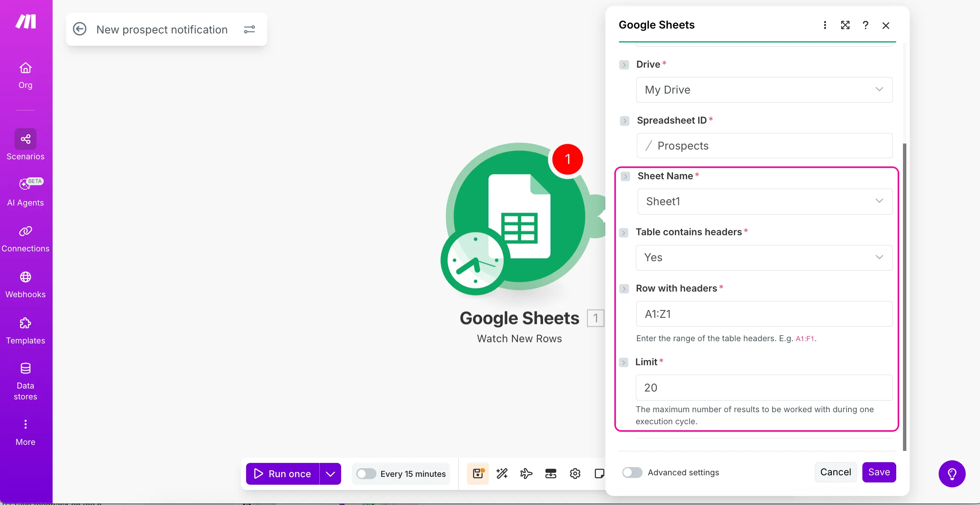Viewport: 980px width, 505px height.
Task: Click the A1:F1 example range text
Action: 805,339
